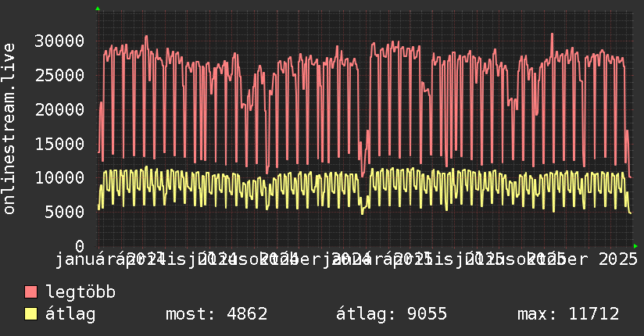Image resolution: width=644 pixels, height=336 pixels.
Task: Click the tallest red spike in right half
Action: click(x=552, y=34)
